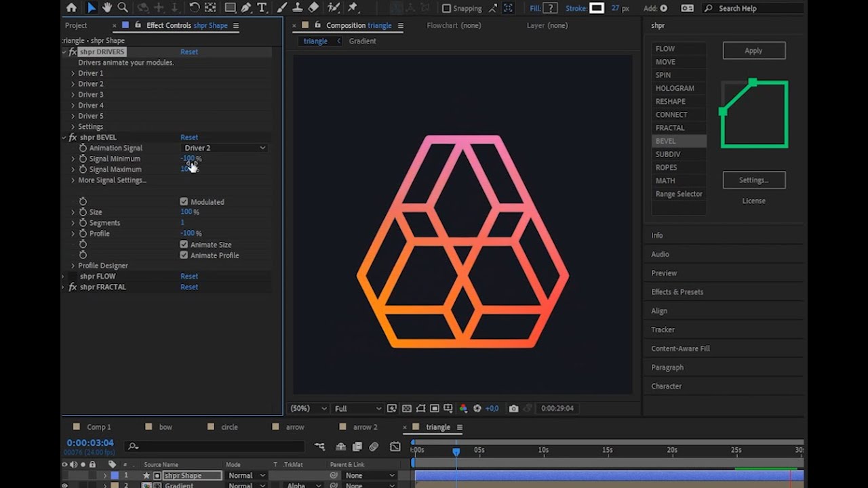Open the Full resolution dropdown

(x=357, y=409)
